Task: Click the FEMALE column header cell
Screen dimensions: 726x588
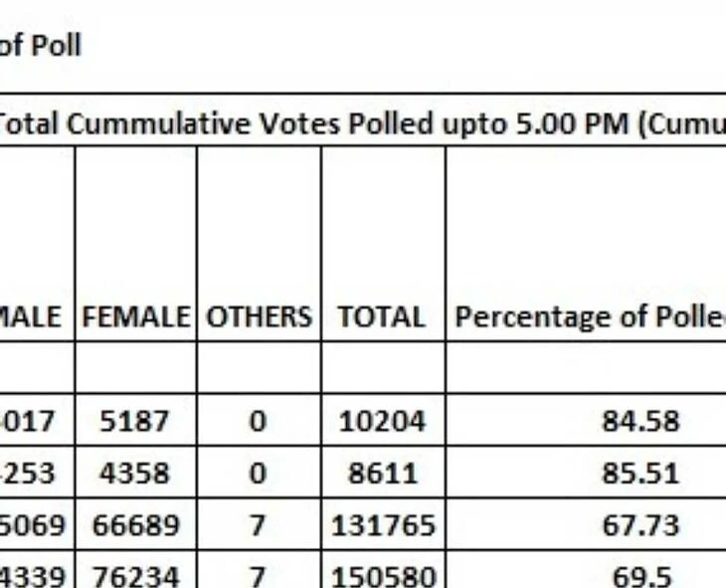Action: 135,317
